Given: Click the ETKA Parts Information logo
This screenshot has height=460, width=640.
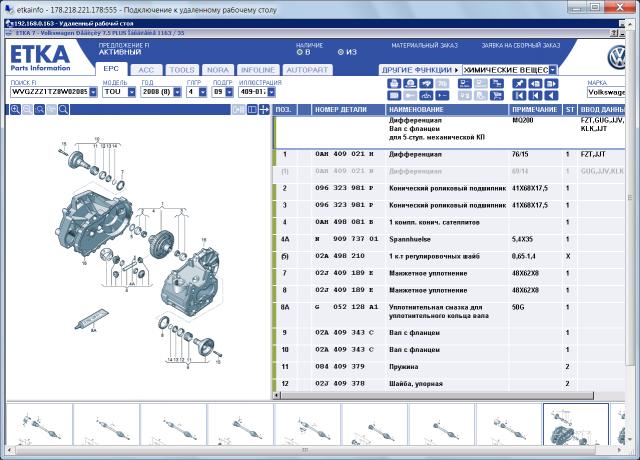Looking at the screenshot, I should (40, 58).
